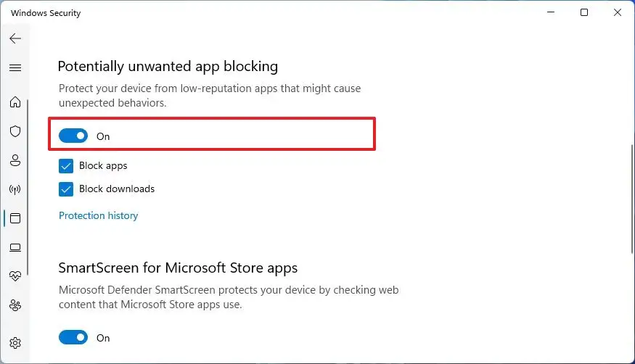Turn off Potentially unwanted app blocking toggle

pos(73,136)
